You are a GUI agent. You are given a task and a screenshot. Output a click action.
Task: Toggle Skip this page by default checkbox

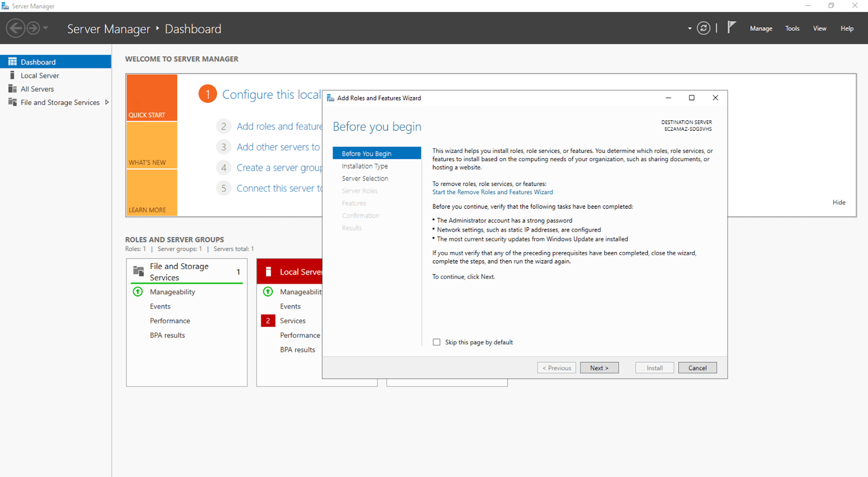coord(437,342)
